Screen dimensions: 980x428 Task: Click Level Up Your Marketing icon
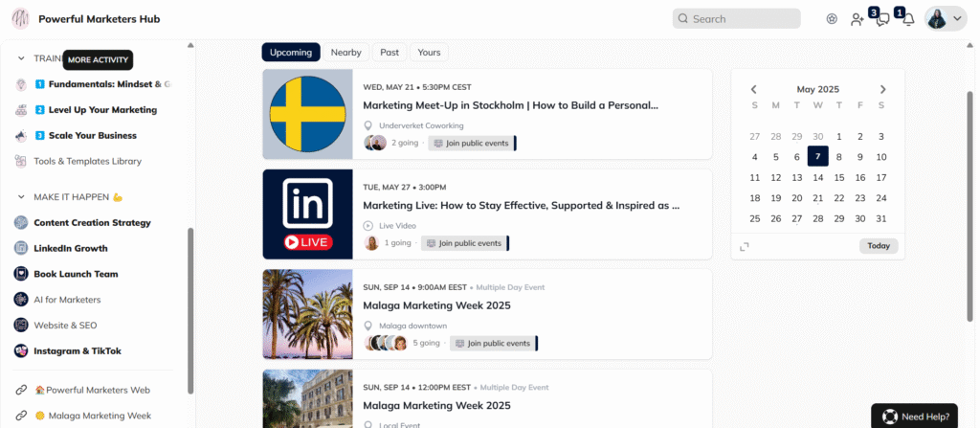click(21, 109)
